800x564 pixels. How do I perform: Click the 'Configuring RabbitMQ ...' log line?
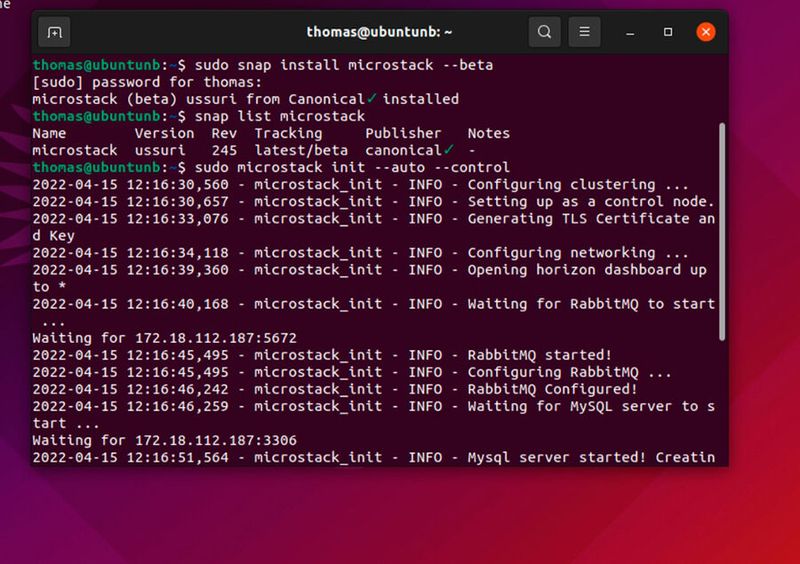pyautogui.click(x=352, y=372)
